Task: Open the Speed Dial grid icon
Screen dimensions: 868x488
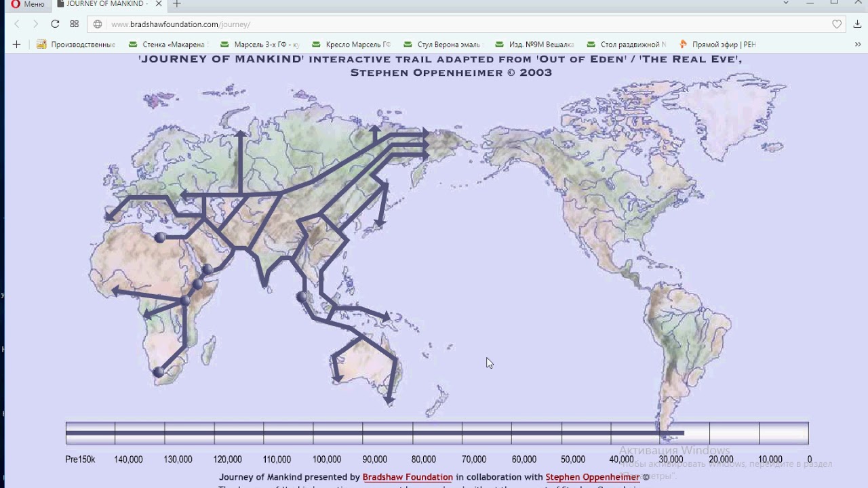Action: point(75,24)
